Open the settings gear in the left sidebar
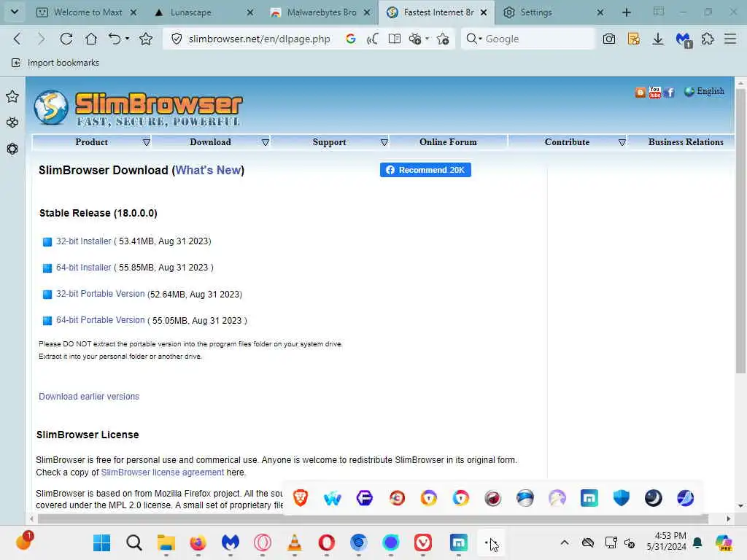This screenshot has width=747, height=560. [x=12, y=149]
